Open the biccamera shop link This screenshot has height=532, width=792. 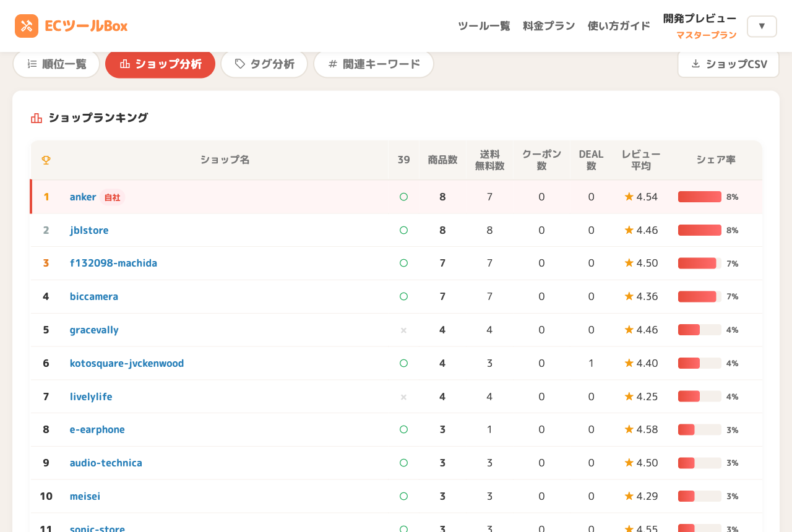click(x=94, y=296)
